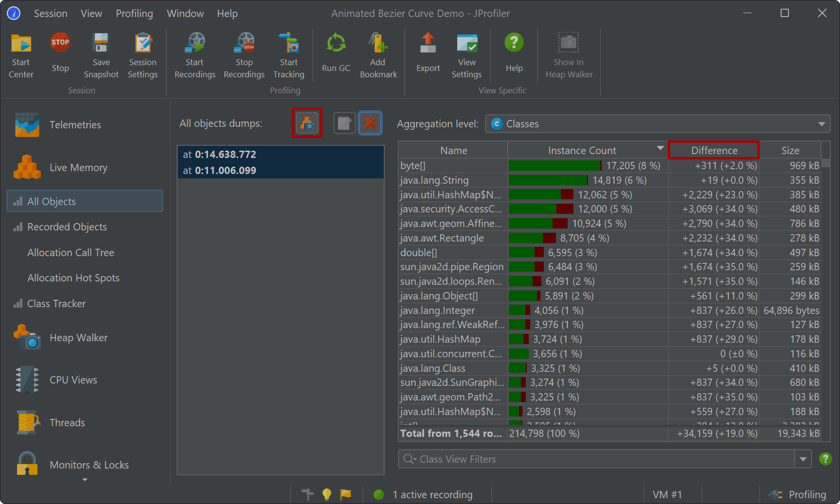Open the Session menu
840x504 pixels.
click(x=51, y=14)
